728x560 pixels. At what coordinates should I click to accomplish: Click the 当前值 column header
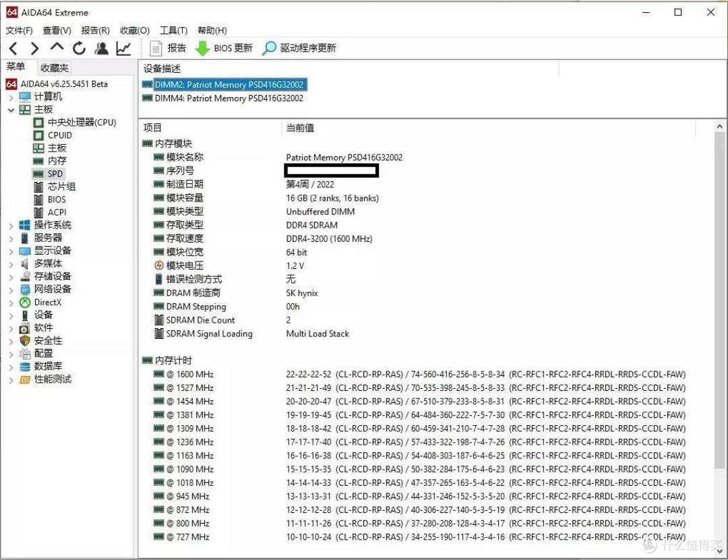(300, 127)
